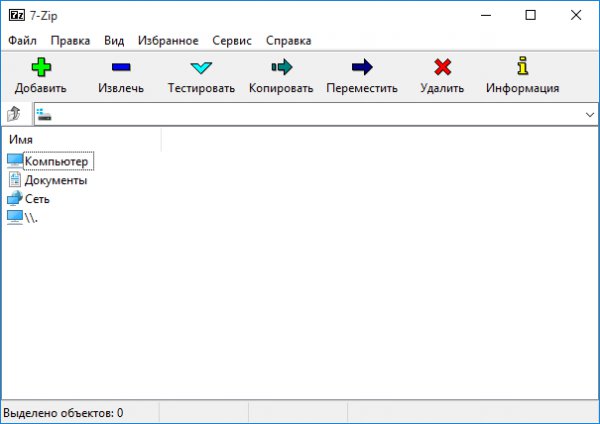Viewport: 600px width, 424px height.
Task: Click the Компьютер monitor icon
Action: [15, 161]
